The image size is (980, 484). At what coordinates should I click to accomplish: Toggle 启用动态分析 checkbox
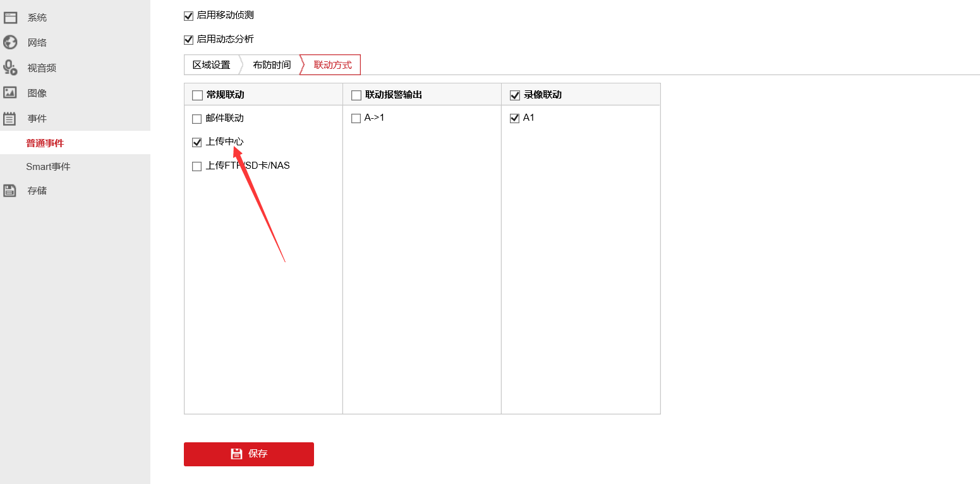pos(188,40)
